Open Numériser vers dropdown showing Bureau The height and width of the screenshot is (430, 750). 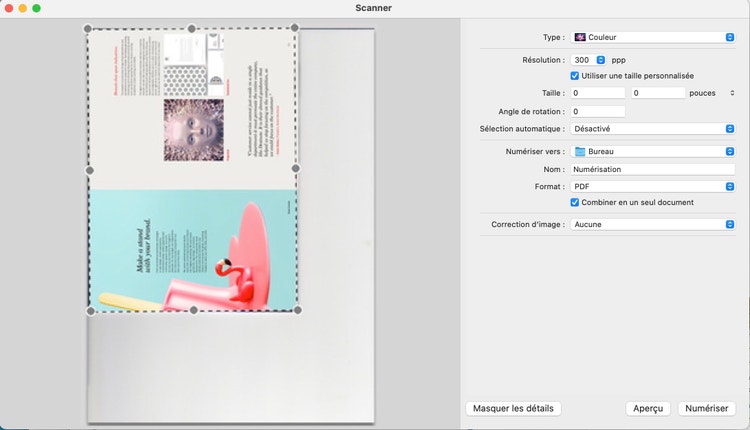(x=652, y=152)
